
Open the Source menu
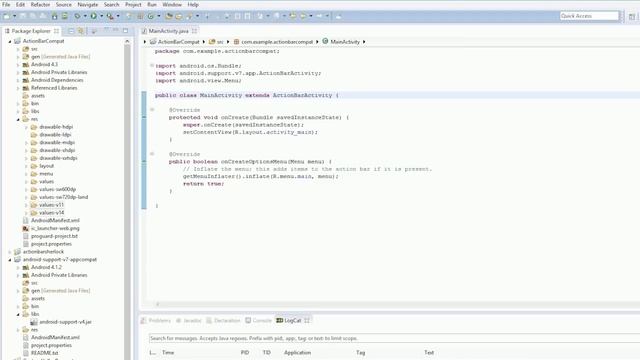64,4
